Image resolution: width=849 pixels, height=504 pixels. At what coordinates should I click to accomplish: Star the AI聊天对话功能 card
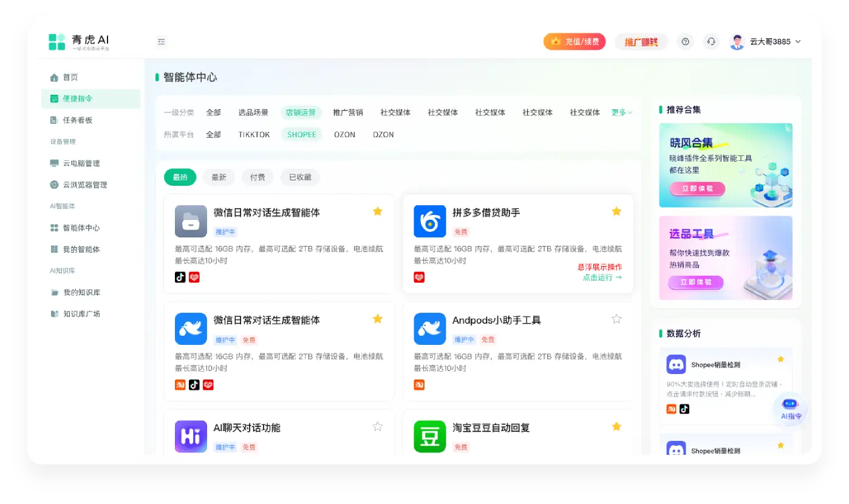click(377, 426)
